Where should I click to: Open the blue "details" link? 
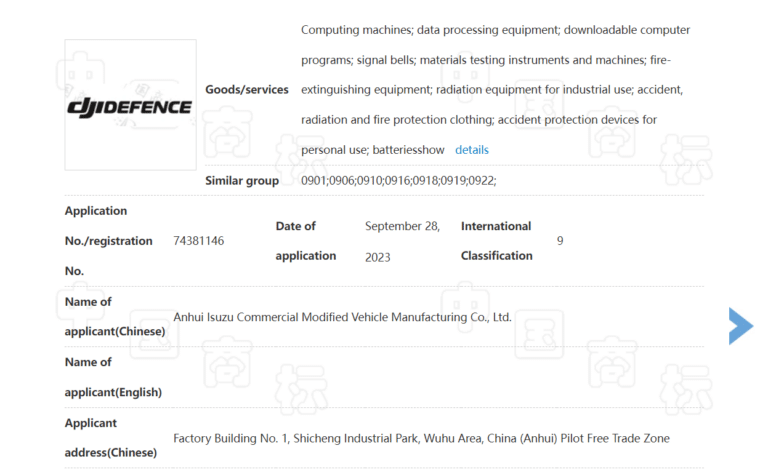(472, 150)
